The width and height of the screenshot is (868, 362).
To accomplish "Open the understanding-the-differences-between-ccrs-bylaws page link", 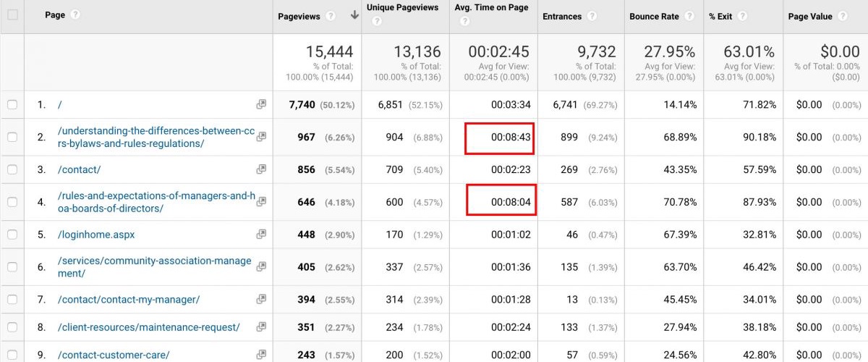I will [155, 137].
